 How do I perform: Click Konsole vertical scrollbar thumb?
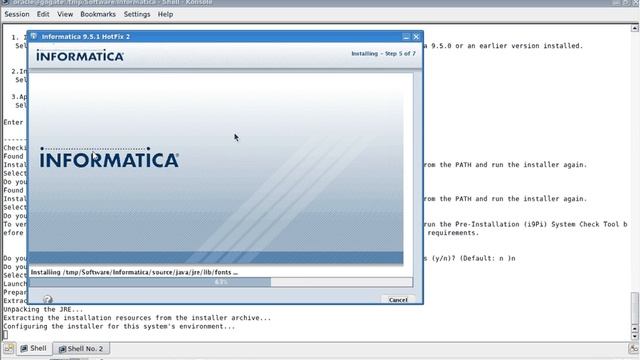(635, 309)
